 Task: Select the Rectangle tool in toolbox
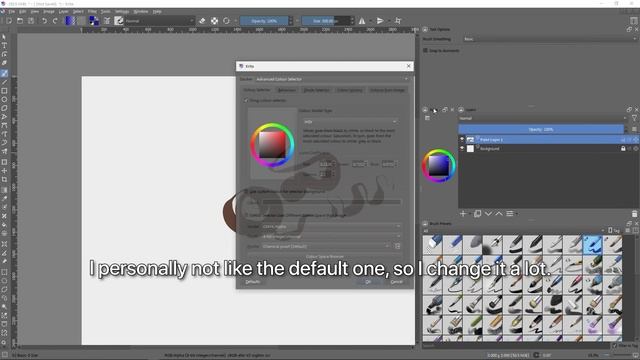(4, 91)
